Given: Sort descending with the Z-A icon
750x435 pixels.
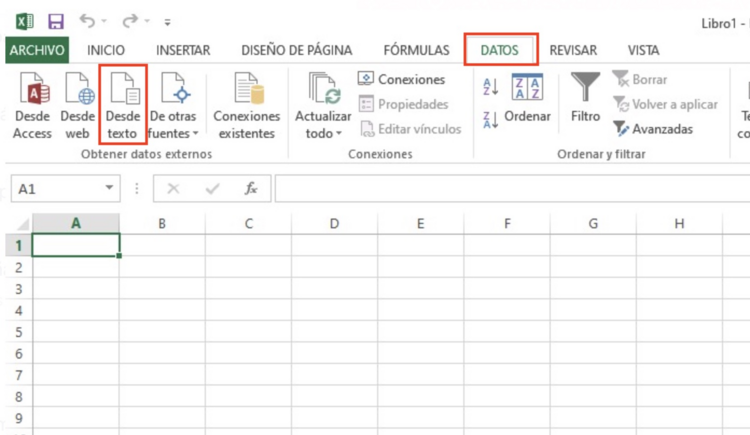Looking at the screenshot, I should point(491,120).
